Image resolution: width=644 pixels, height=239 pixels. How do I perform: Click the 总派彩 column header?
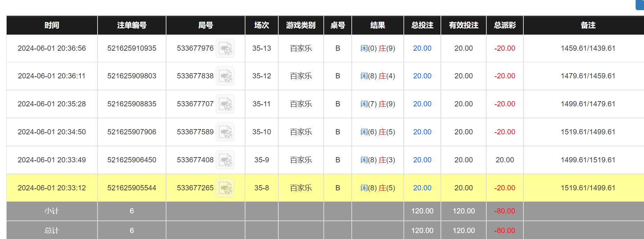(505, 25)
